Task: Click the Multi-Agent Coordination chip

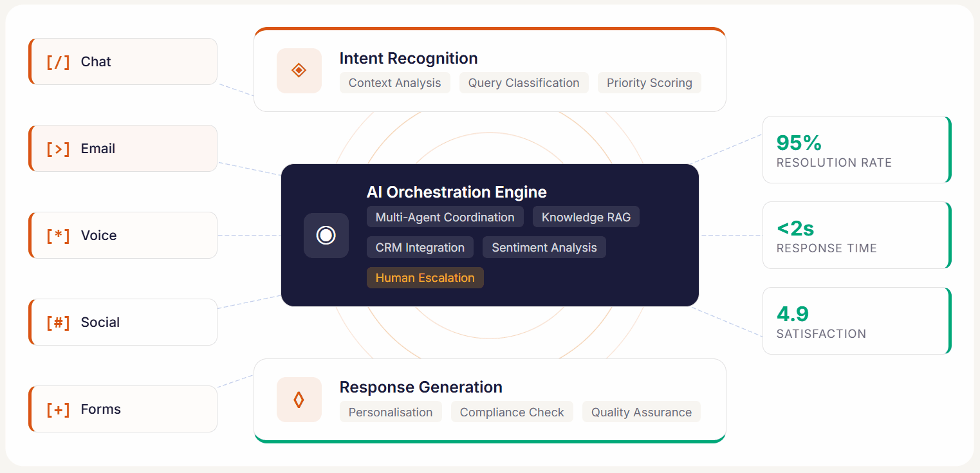Action: (x=445, y=217)
